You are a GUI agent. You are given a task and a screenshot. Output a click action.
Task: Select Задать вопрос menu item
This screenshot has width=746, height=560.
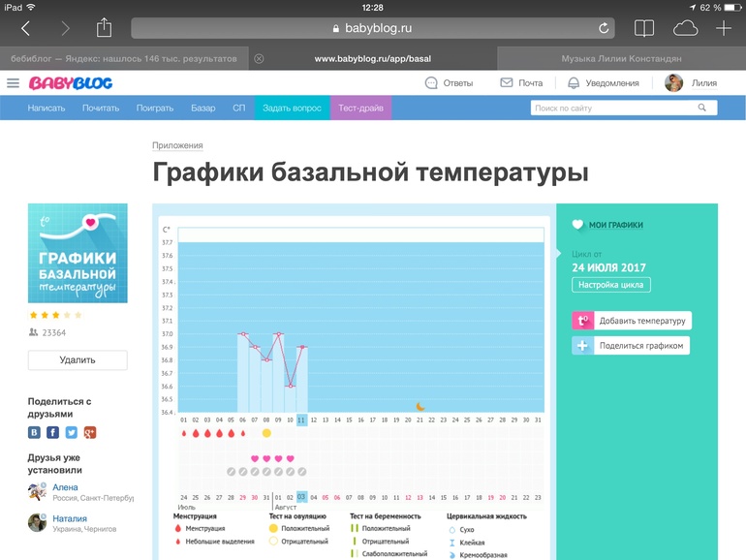point(292,108)
